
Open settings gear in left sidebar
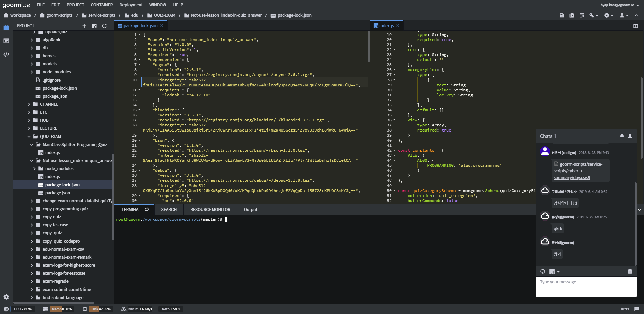(6, 297)
